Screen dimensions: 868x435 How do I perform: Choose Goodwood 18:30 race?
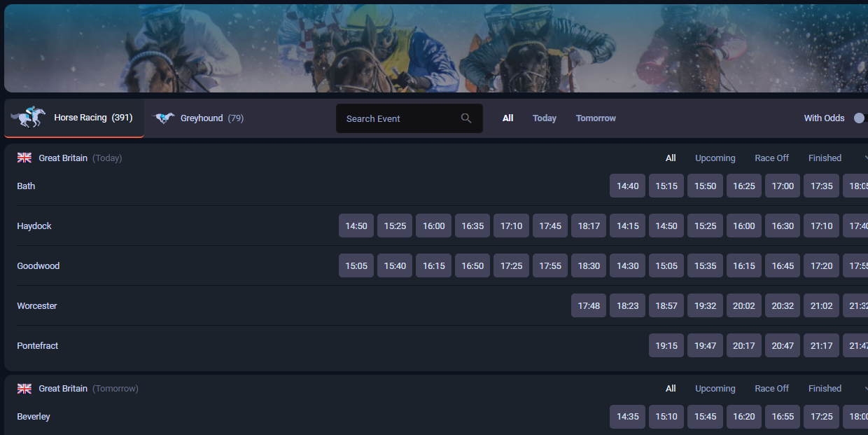pyautogui.click(x=589, y=265)
